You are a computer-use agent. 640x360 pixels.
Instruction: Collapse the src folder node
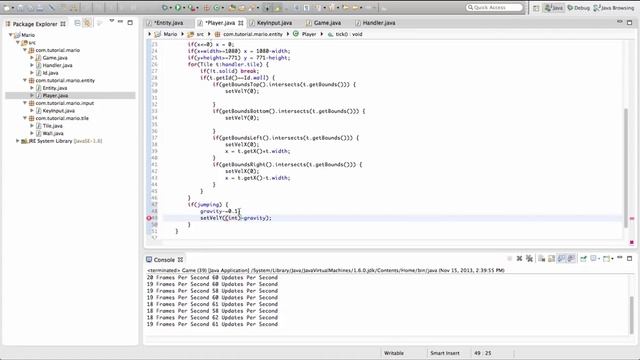point(18,42)
